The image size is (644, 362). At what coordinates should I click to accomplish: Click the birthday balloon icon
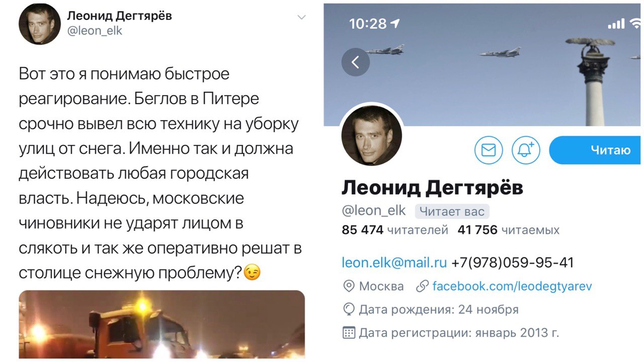[x=348, y=309]
